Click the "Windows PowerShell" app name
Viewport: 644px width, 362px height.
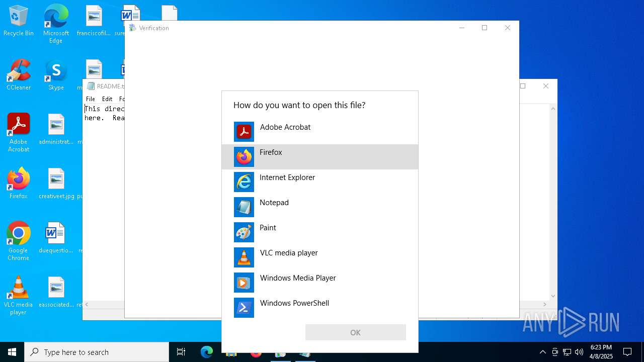pos(294,303)
